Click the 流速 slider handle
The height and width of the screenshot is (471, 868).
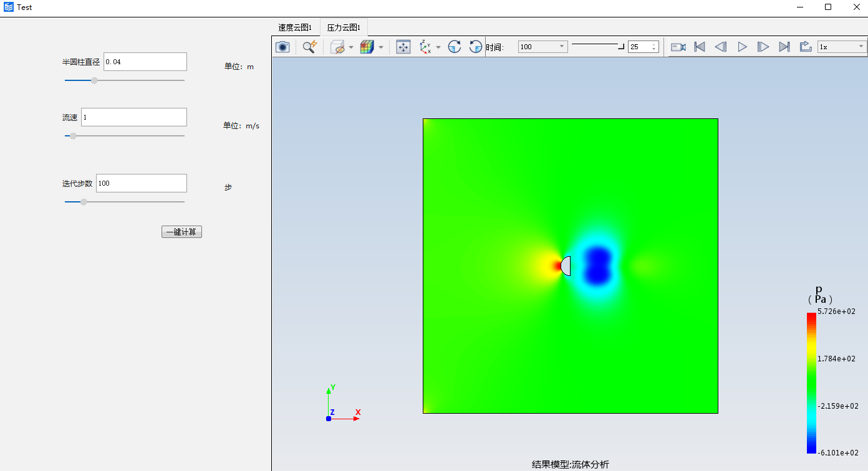pyautogui.click(x=73, y=136)
